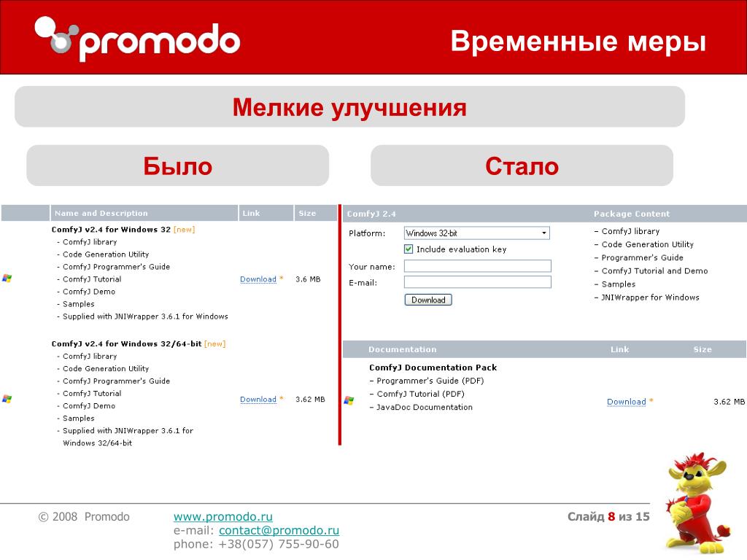Image resolution: width=747 pixels, height=560 pixels.
Task: Click Windows icon beside ComfyJ Documentation Pack
Action: (x=349, y=400)
